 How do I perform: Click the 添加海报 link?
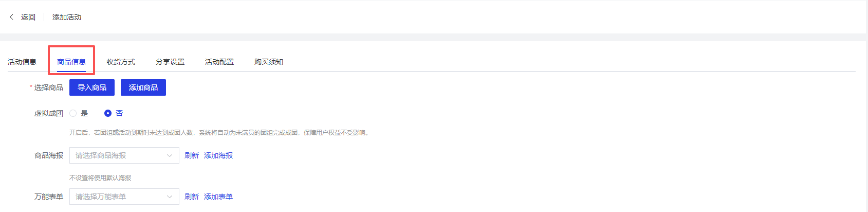(x=218, y=155)
